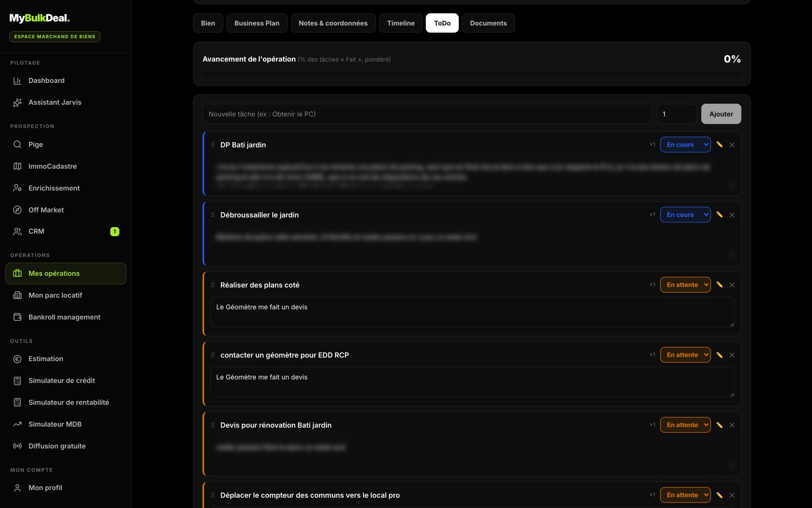Click drag handle of contacter un géomètre task

(213, 355)
